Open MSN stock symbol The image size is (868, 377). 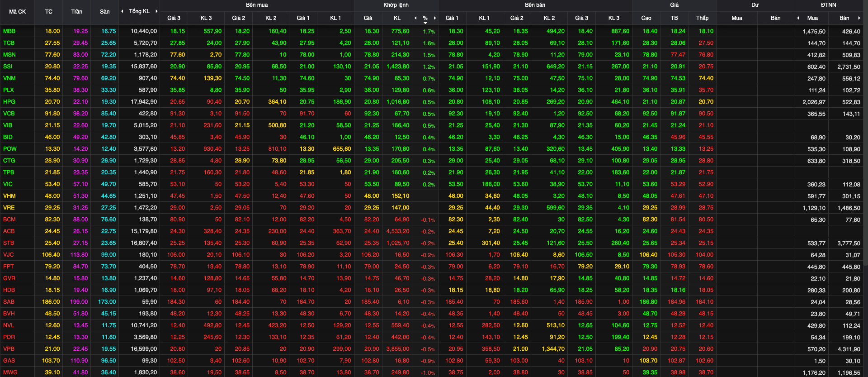[9, 55]
